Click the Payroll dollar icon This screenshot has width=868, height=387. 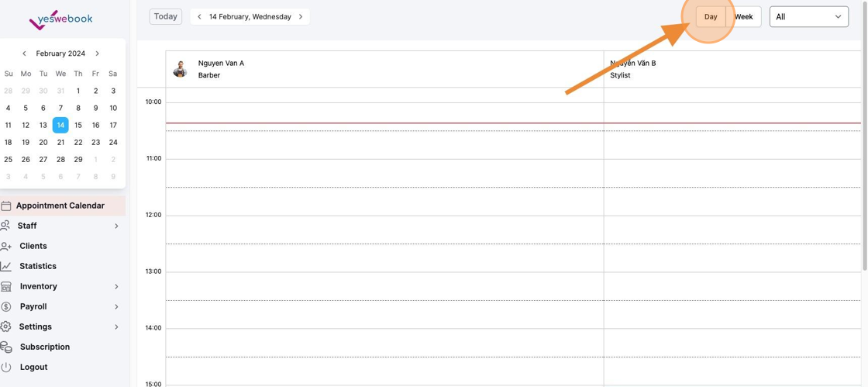point(6,306)
